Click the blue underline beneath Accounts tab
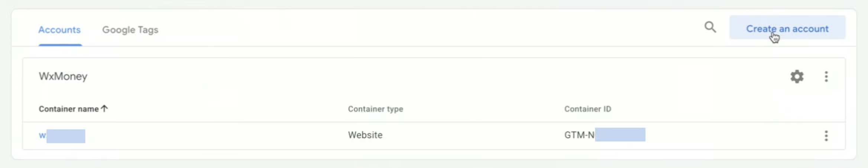 click(60, 45)
